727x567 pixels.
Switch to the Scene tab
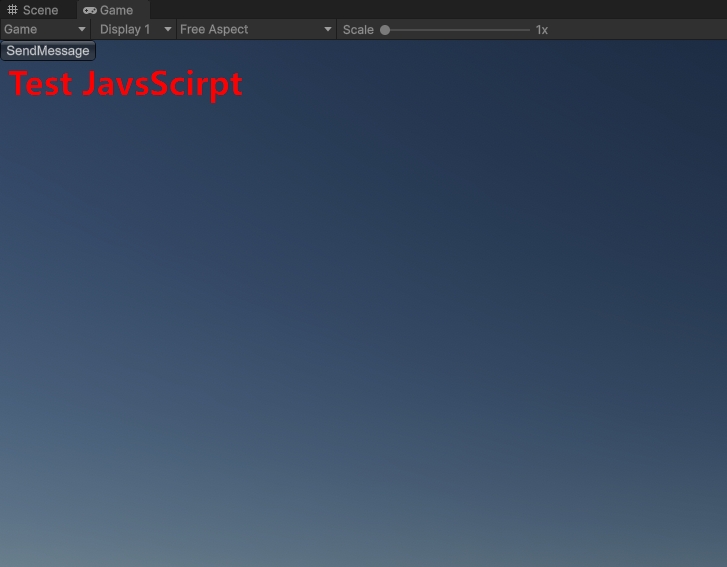[40, 10]
